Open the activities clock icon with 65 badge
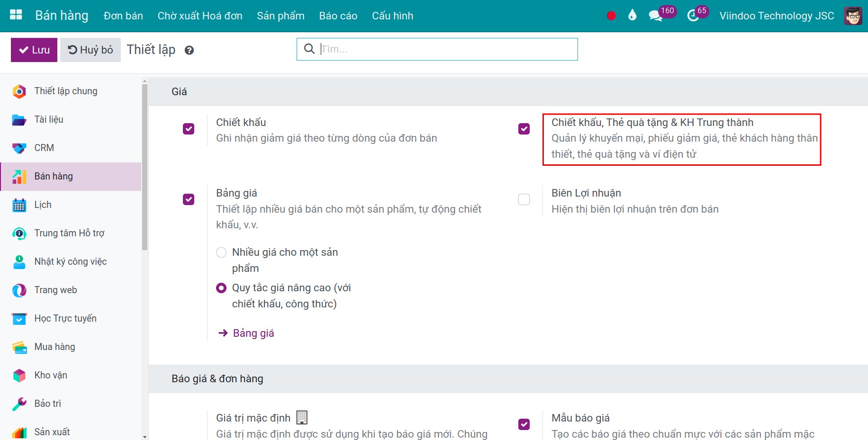 point(693,16)
